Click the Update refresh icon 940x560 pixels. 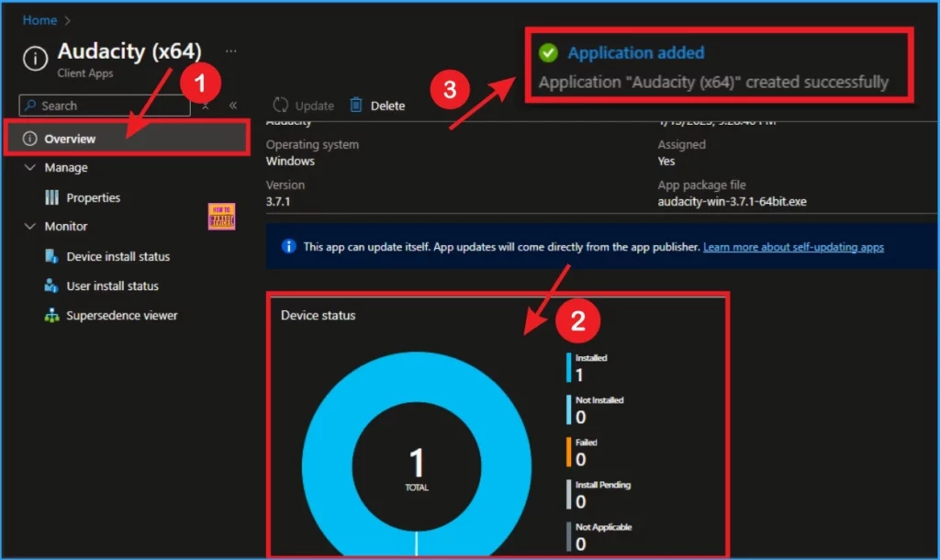[280, 105]
